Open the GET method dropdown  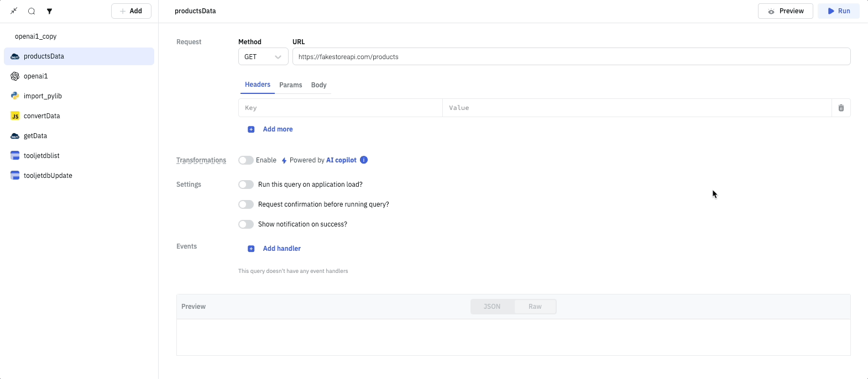(x=263, y=57)
